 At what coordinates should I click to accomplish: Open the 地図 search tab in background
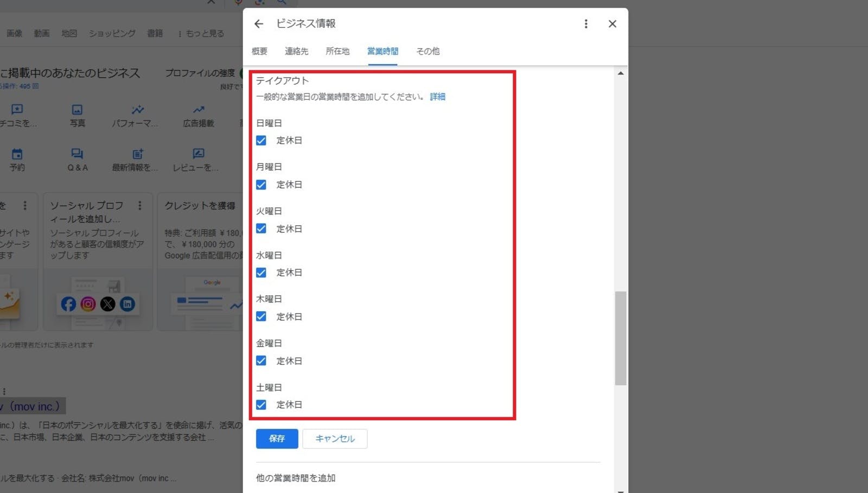(x=69, y=34)
